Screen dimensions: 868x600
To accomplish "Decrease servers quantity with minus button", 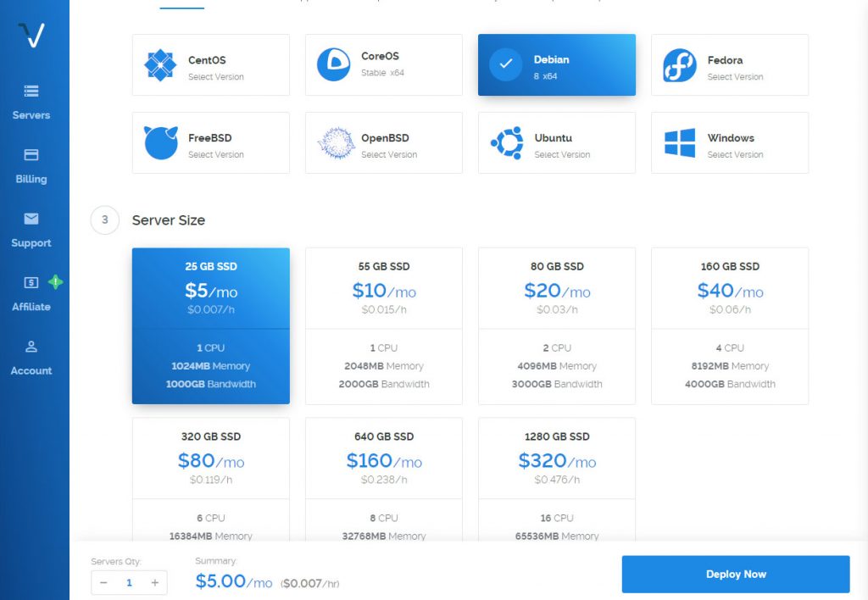I will [x=103, y=582].
